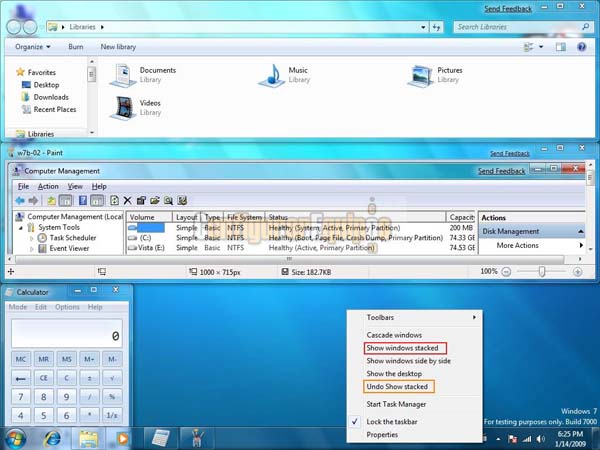Click the Help question mark in Libraries window
Screen dimensions: 600x450
pyautogui.click(x=581, y=47)
